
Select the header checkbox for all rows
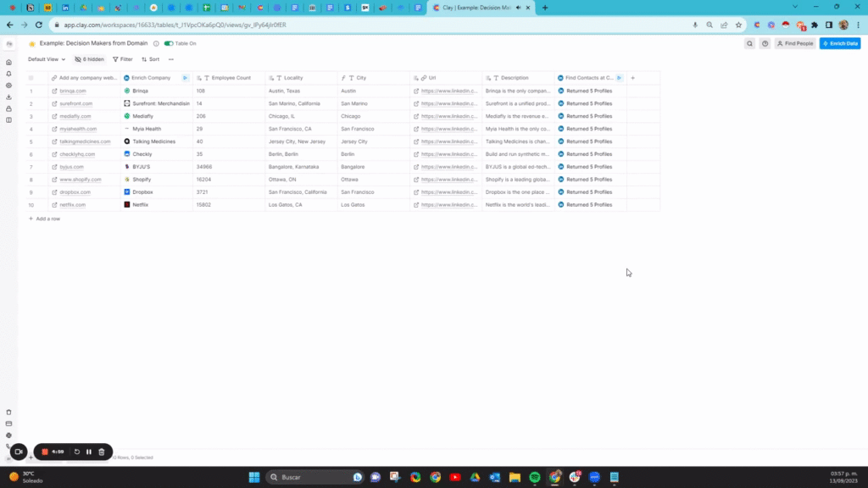point(31,78)
